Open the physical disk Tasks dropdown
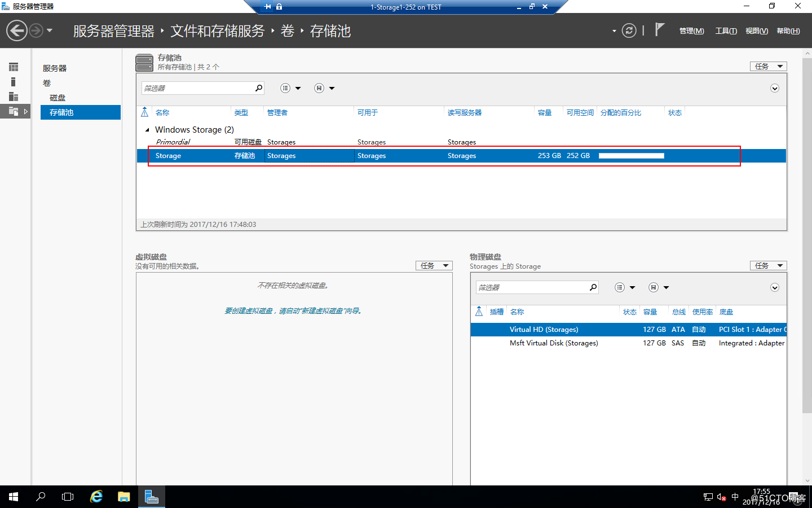The height and width of the screenshot is (508, 812). (x=768, y=266)
